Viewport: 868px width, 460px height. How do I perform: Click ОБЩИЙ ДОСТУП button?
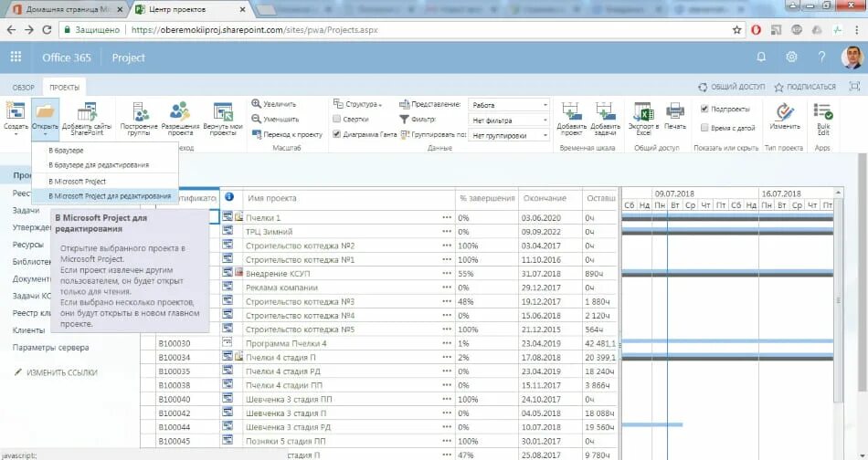click(x=731, y=87)
